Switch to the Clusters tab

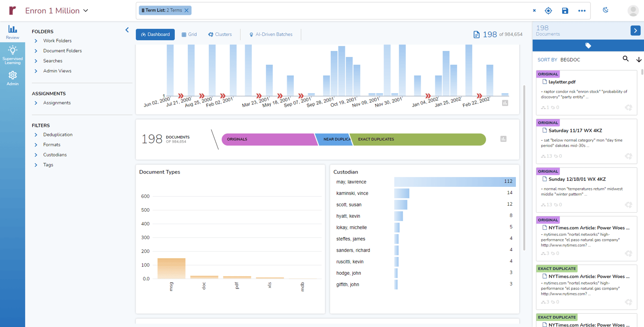coord(220,34)
